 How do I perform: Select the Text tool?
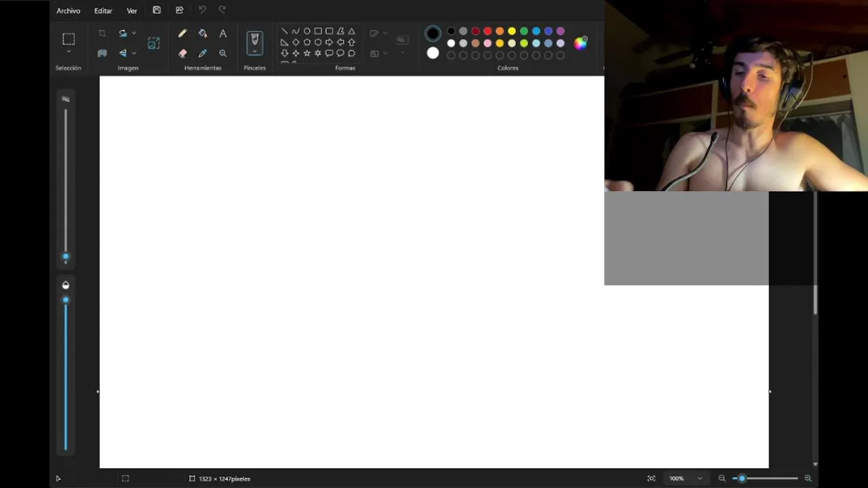click(x=223, y=33)
